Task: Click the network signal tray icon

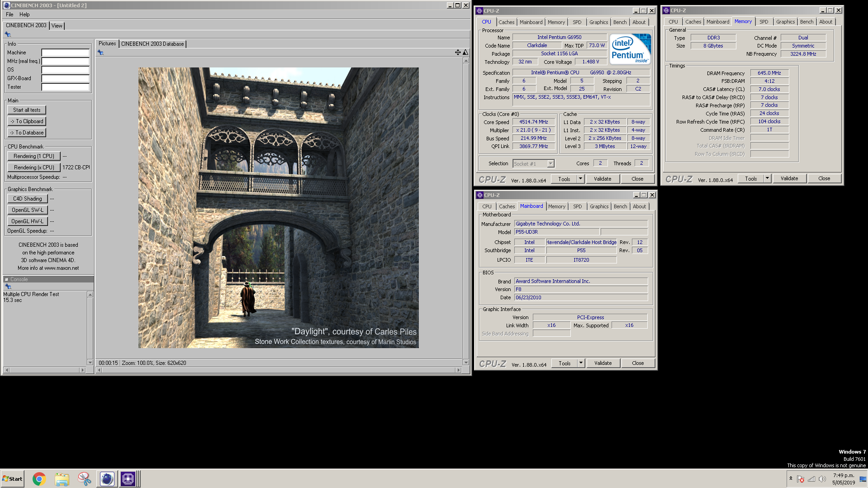Action: 811,479
